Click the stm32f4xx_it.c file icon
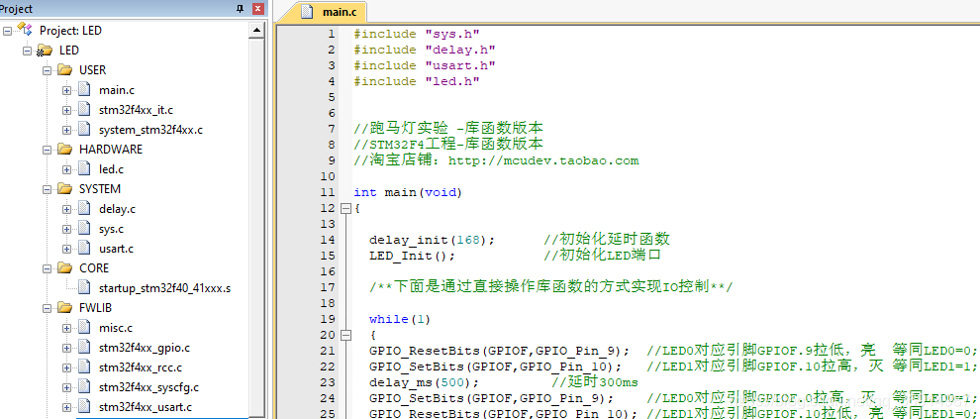Viewport: 980px width, 419px height. [84, 110]
